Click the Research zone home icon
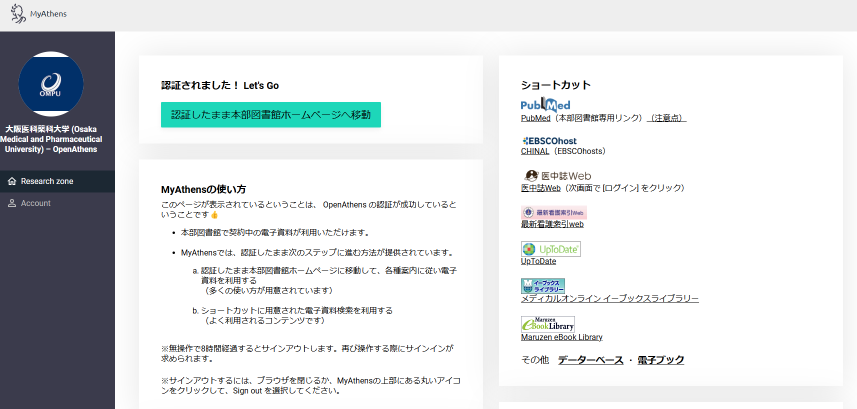 (x=12, y=182)
